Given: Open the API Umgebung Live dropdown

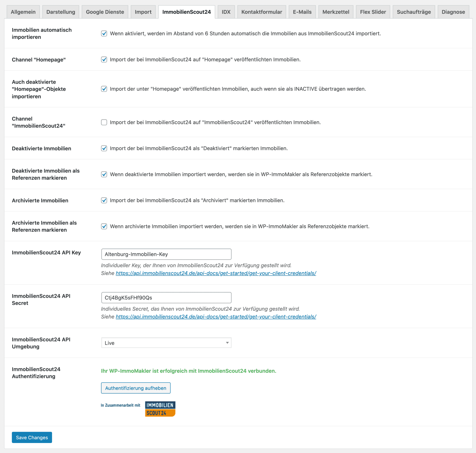Looking at the screenshot, I should [166, 343].
